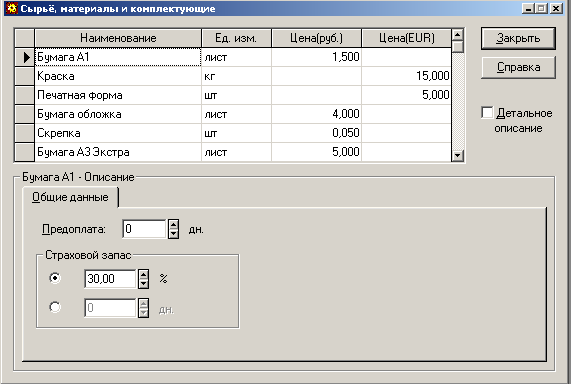Decrease Предоплата days with down arrow

[173, 234]
